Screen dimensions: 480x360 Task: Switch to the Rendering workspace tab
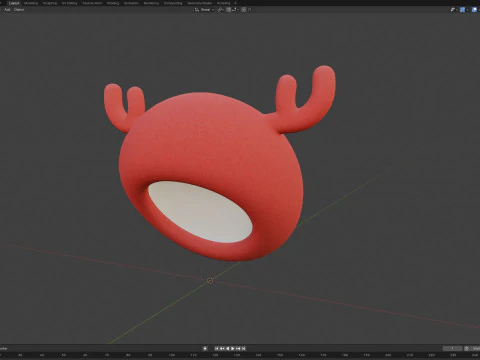point(151,3)
